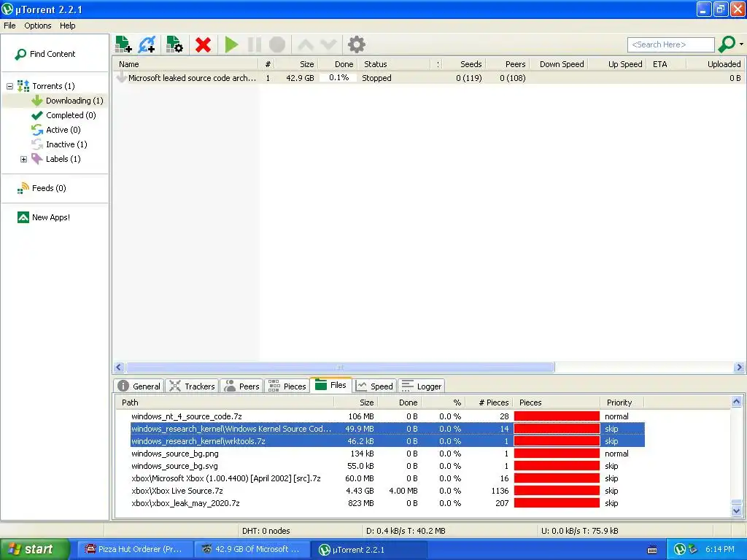Switch to the Pieces tab
The height and width of the screenshot is (560, 747).
[x=287, y=386]
